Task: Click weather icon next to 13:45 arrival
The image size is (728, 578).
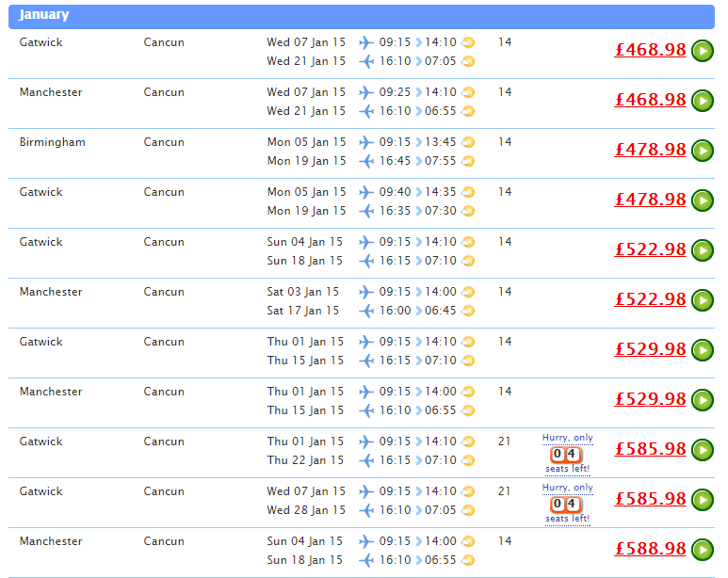Action: [x=468, y=142]
